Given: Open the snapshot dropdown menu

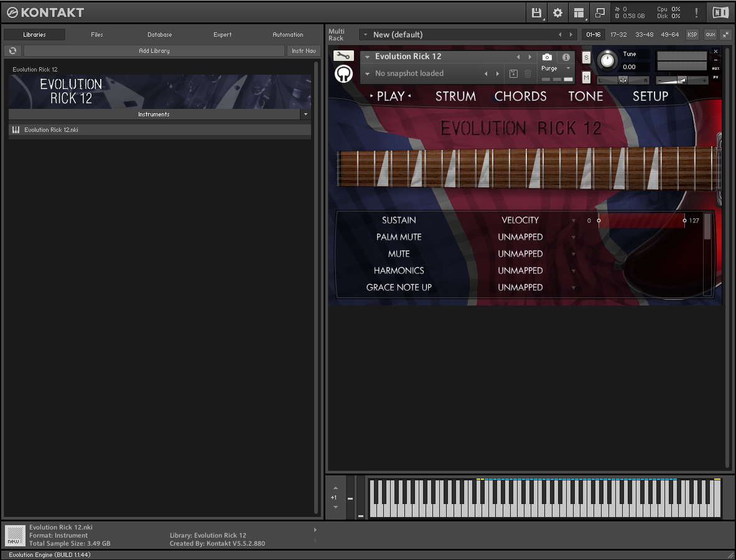Looking at the screenshot, I should click(x=368, y=73).
